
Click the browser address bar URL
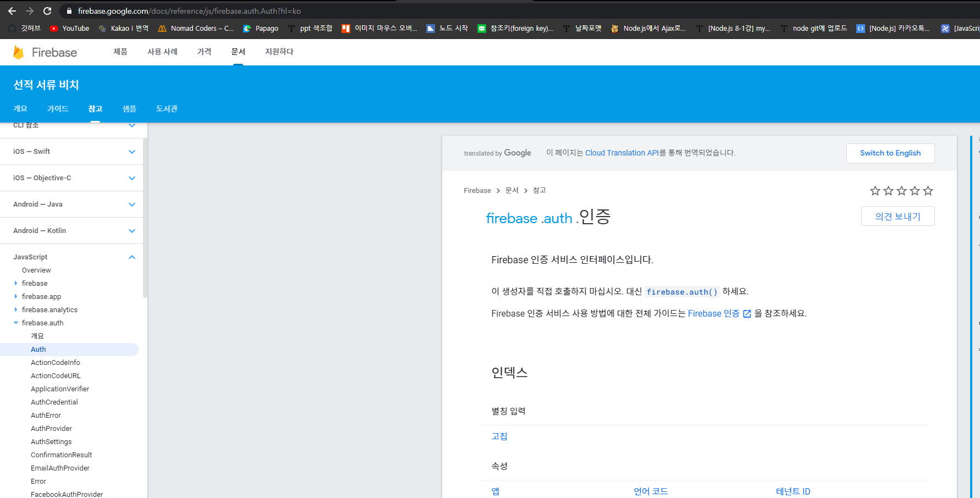(189, 11)
